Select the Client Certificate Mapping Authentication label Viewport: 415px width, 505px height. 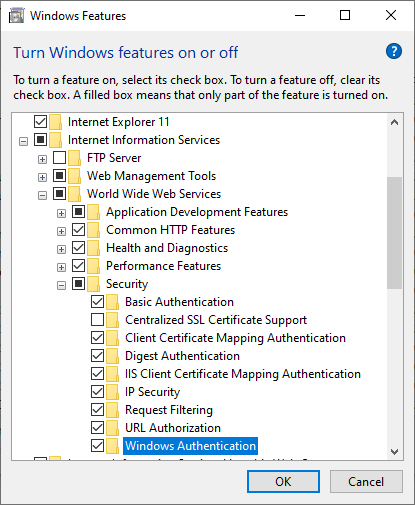click(x=235, y=338)
